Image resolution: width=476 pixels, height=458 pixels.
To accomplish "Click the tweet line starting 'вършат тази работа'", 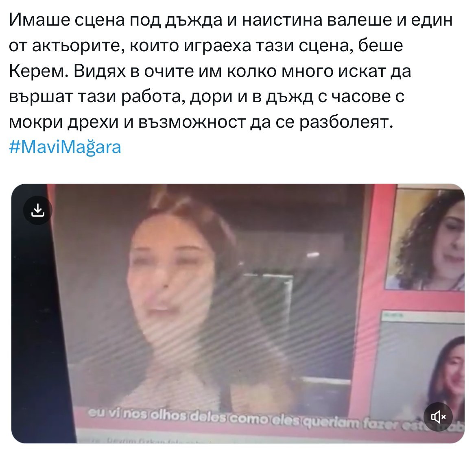I will pyautogui.click(x=206, y=97).
